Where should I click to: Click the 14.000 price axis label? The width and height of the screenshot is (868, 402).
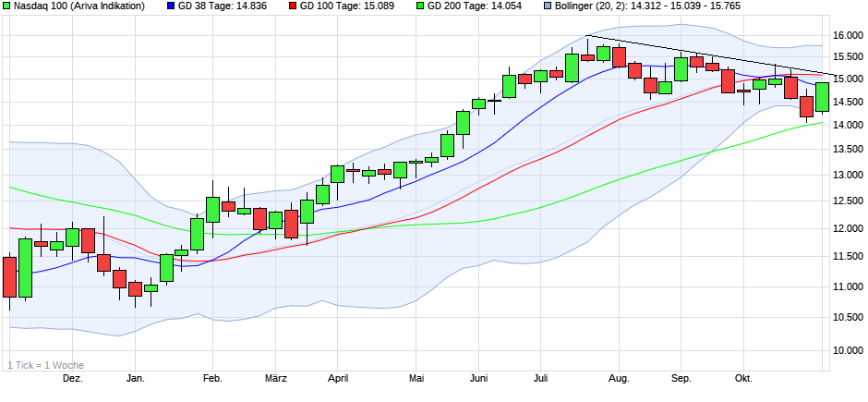coord(849,125)
